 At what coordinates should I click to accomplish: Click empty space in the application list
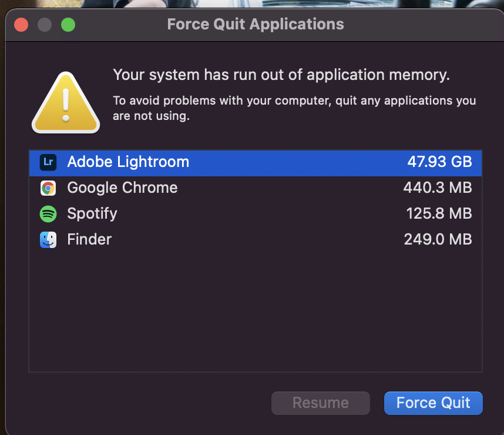click(255, 312)
